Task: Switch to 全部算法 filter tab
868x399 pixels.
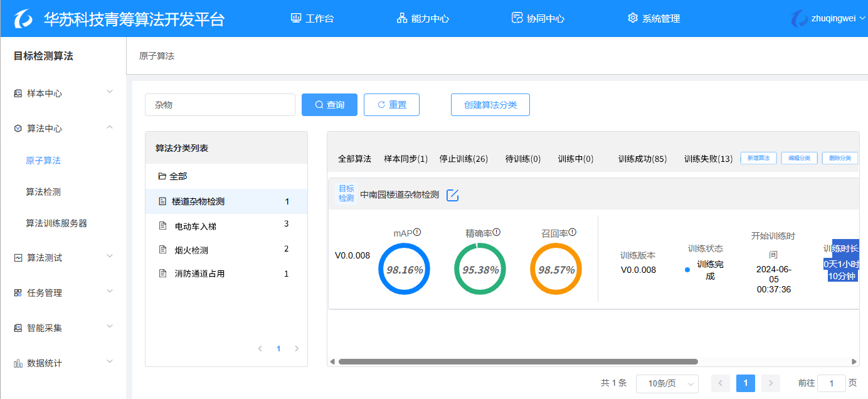Action: [355, 159]
